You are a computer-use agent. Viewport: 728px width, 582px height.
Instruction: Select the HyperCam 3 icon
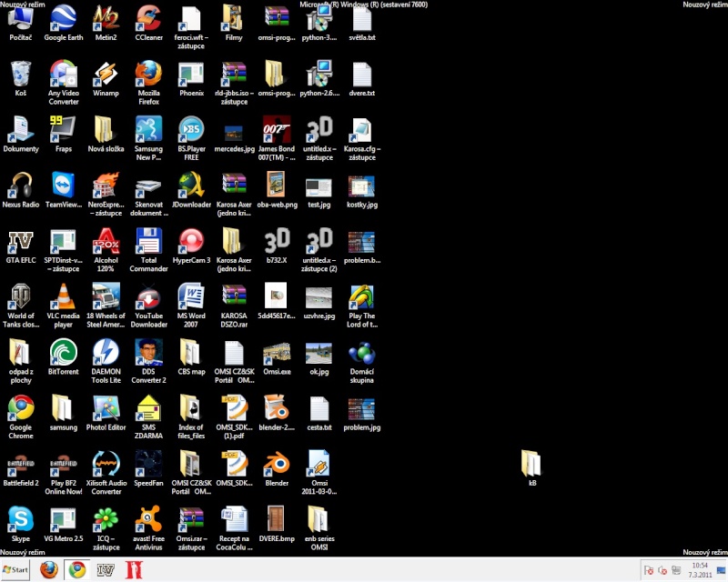[191, 246]
